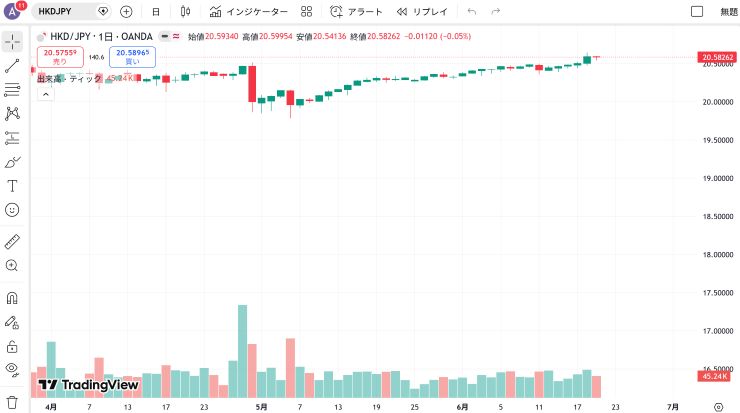Create an alert with アラート button
This screenshot has width=740, height=413.
[356, 11]
